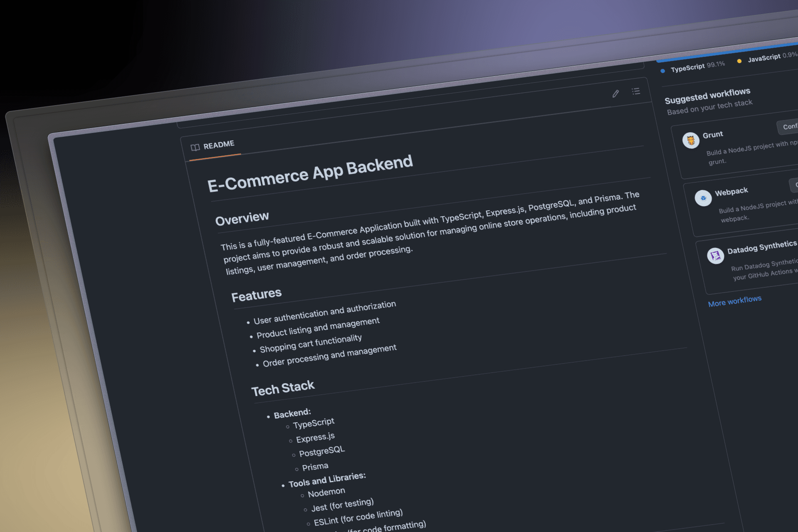
Task: Click the pencil icon to edit README
Action: pos(616,94)
